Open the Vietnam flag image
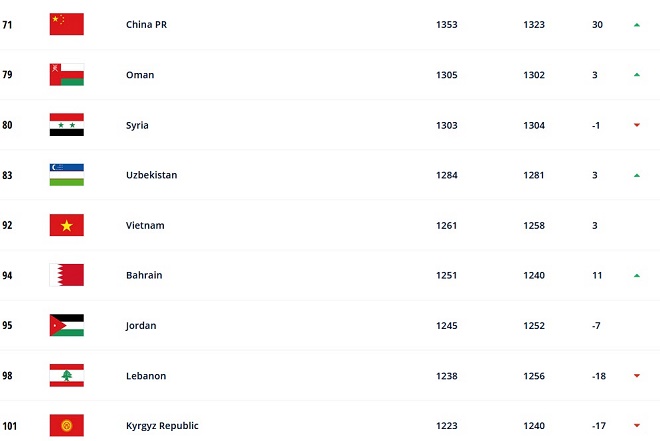Image resolution: width=660 pixels, height=441 pixels. click(67, 225)
